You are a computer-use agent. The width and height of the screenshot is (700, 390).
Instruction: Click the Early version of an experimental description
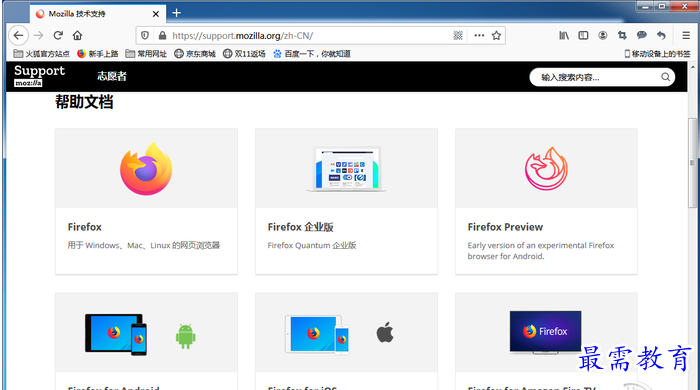[x=541, y=250]
